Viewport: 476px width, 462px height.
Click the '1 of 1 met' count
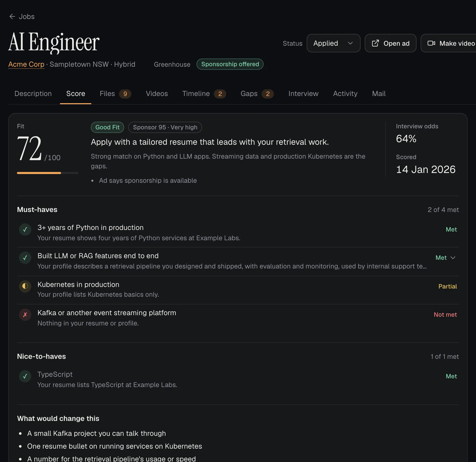[x=445, y=357]
